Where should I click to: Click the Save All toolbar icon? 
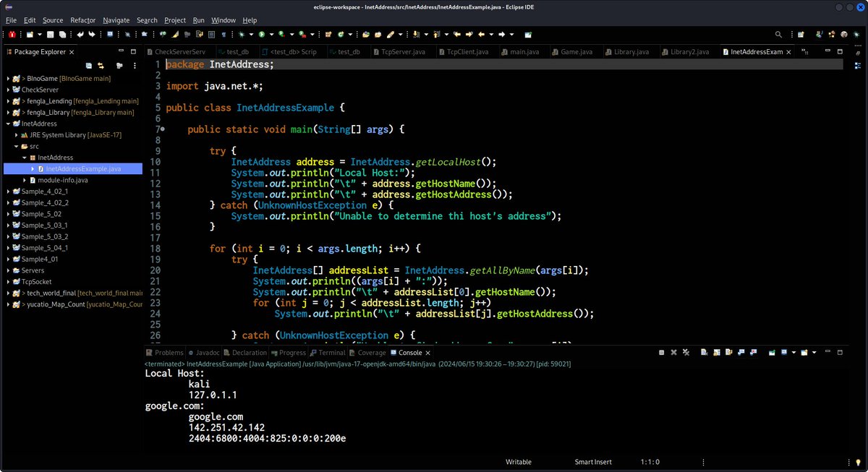coord(63,34)
